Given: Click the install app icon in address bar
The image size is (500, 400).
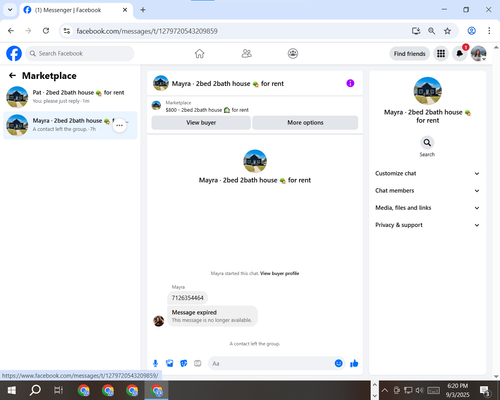Looking at the screenshot, I should click(416, 31).
